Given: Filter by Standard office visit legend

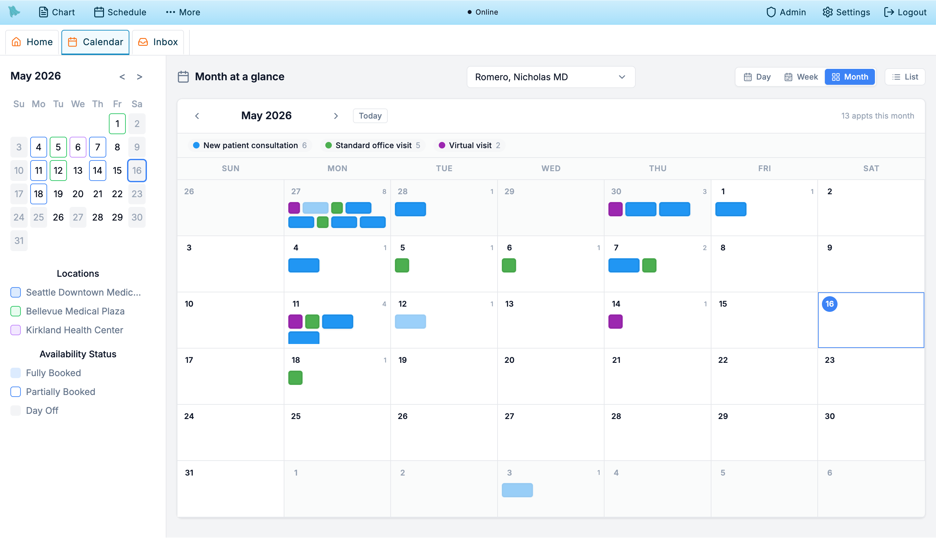Looking at the screenshot, I should coord(373,146).
